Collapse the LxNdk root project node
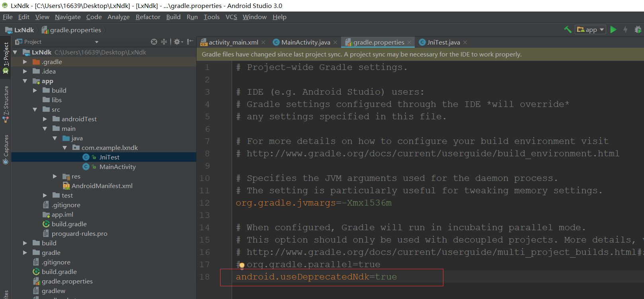Image resolution: width=644 pixels, height=299 pixels. click(15, 52)
